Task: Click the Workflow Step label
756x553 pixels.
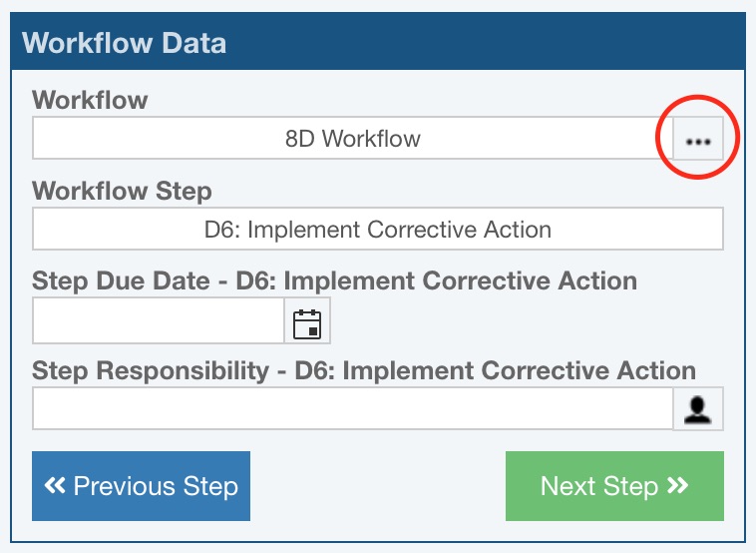Action: 122,191
